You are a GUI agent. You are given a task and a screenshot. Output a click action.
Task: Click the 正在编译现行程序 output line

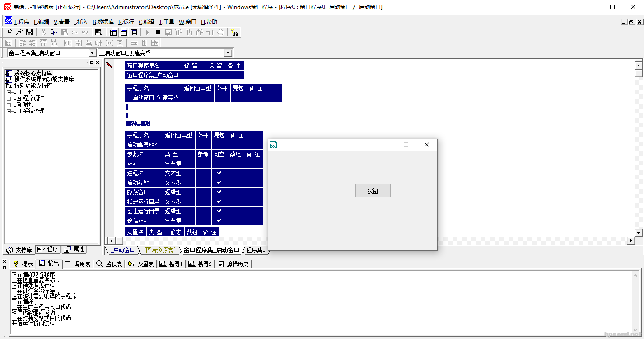(33, 274)
